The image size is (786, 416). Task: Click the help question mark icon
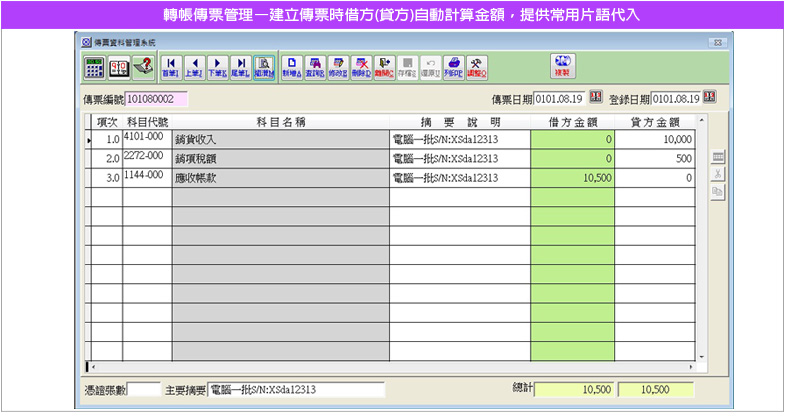click(x=142, y=68)
